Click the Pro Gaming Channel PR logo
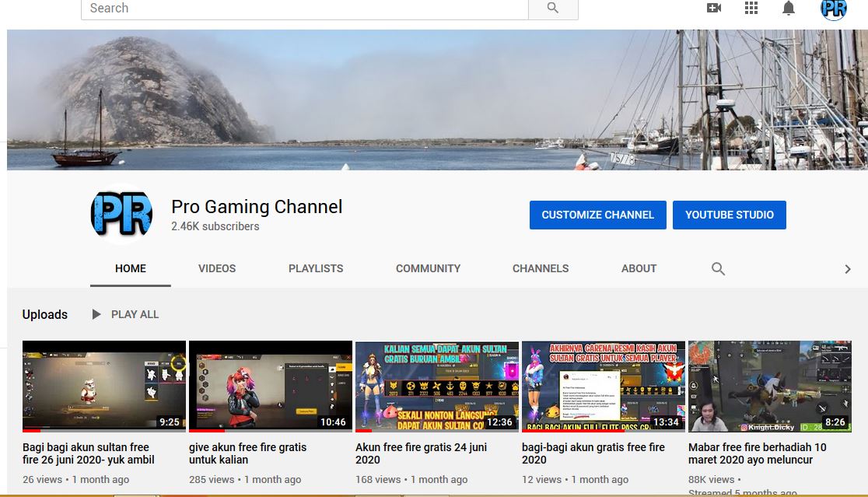 [x=121, y=214]
